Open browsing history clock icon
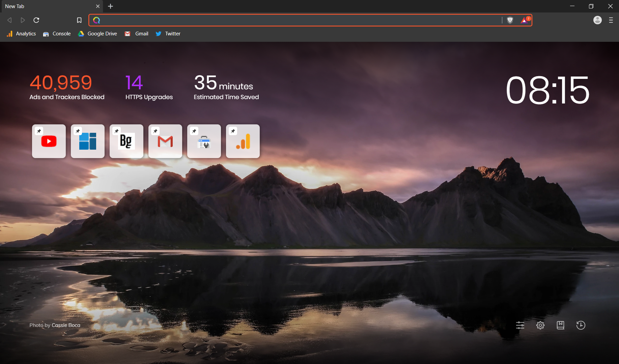 click(581, 325)
